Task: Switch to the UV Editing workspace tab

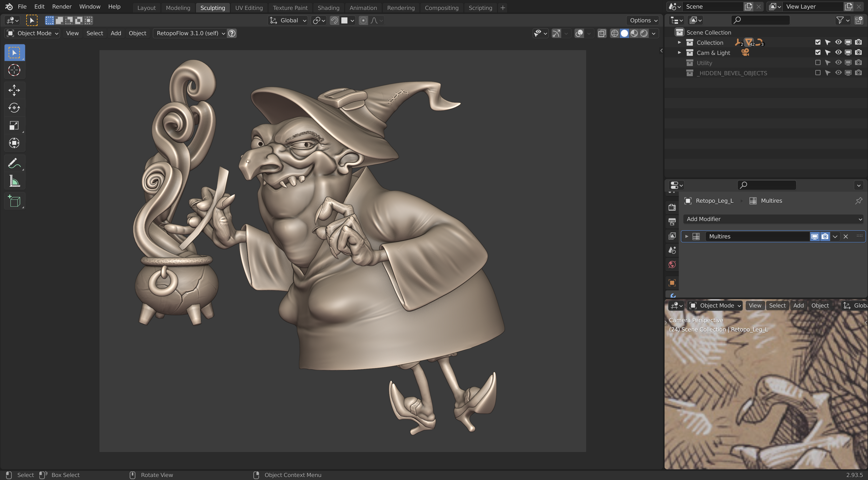Action: [x=249, y=7]
